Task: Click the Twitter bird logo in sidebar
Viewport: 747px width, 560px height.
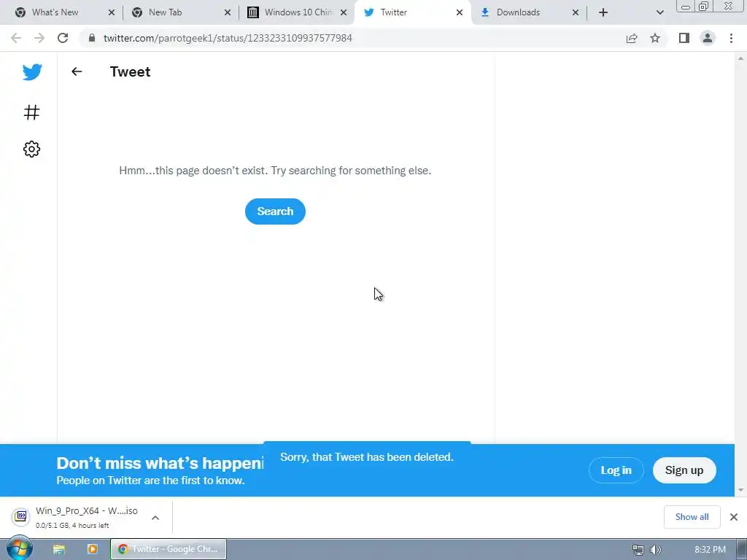Action: pyautogui.click(x=32, y=72)
